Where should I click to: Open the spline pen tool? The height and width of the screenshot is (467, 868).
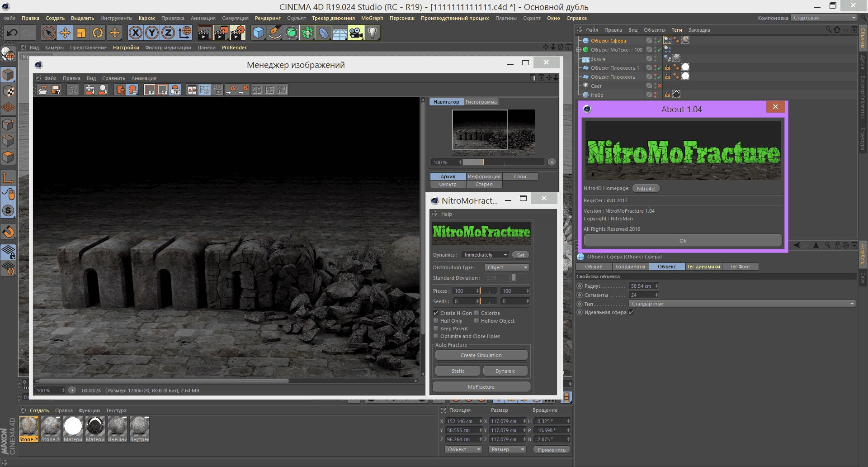coord(275,33)
